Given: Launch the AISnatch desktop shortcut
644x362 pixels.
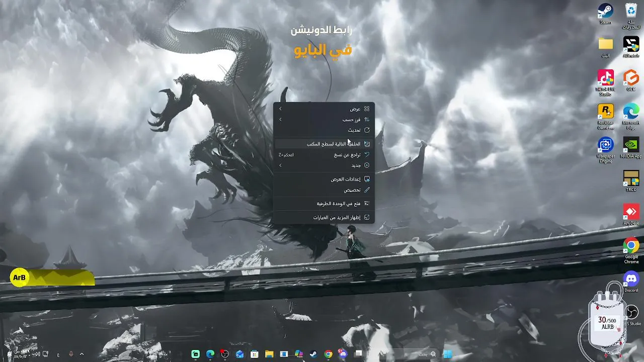Looking at the screenshot, I should click(631, 47).
